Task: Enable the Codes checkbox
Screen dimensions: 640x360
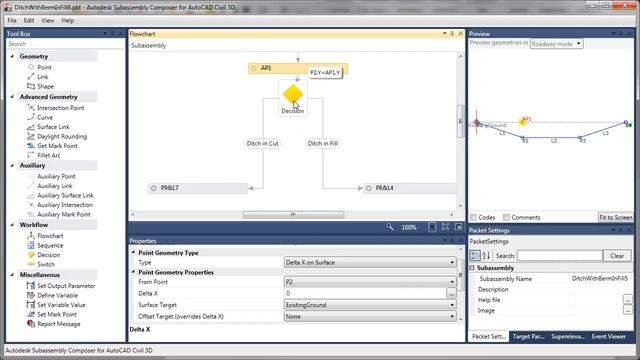Action: 473,217
